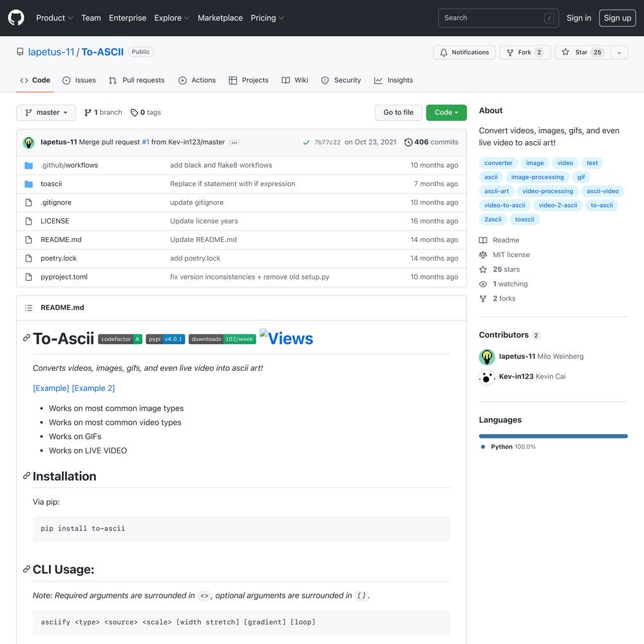The width and height of the screenshot is (644, 644).
Task: Open commit hash 7b77c22
Action: coord(327,142)
